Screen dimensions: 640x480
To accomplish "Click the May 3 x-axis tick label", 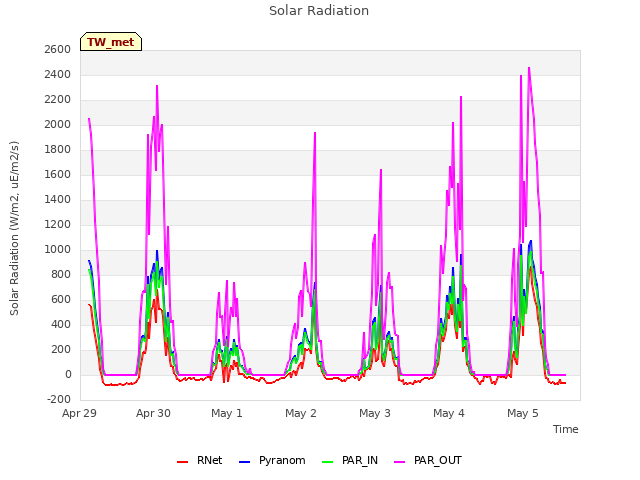I will click(x=375, y=413).
